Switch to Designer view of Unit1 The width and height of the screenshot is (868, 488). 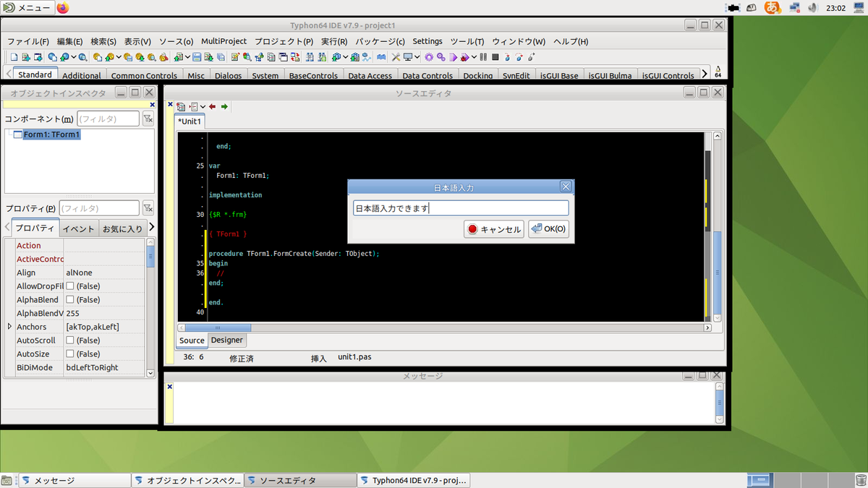pyautogui.click(x=227, y=340)
